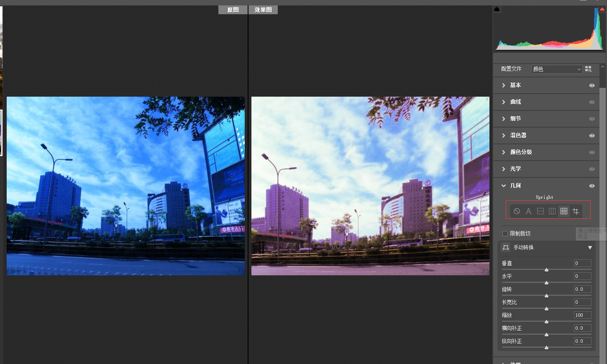This screenshot has width=607, height=364.
Task: Click the 横向补正 slider handle
Action: [546, 335]
